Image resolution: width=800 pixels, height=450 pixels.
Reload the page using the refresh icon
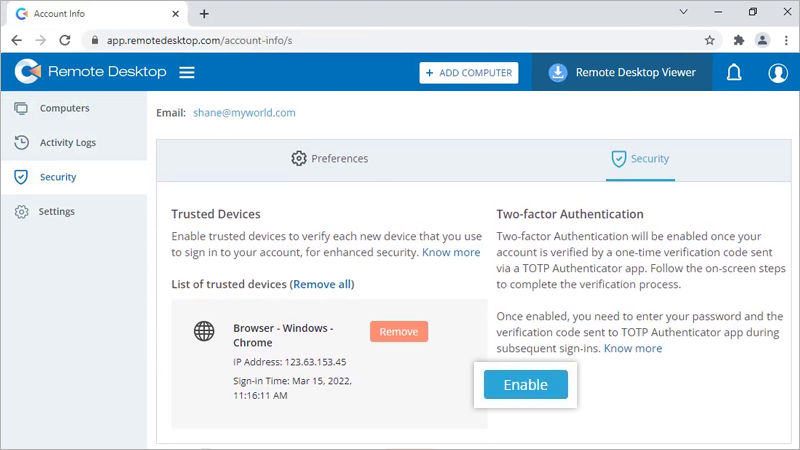[x=66, y=40]
